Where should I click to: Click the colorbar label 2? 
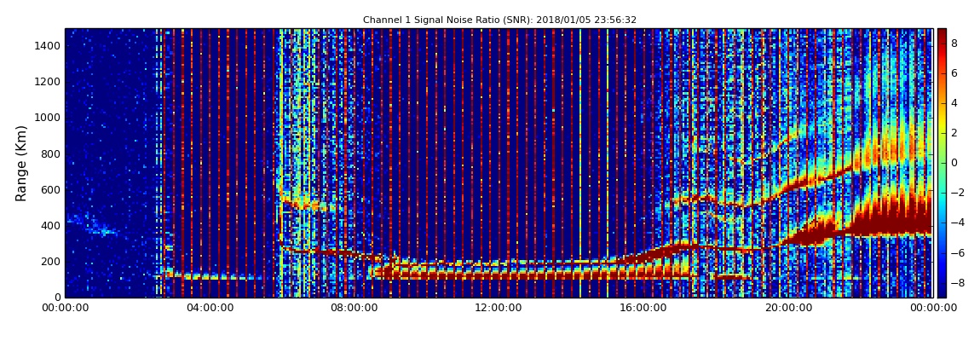click(954, 132)
